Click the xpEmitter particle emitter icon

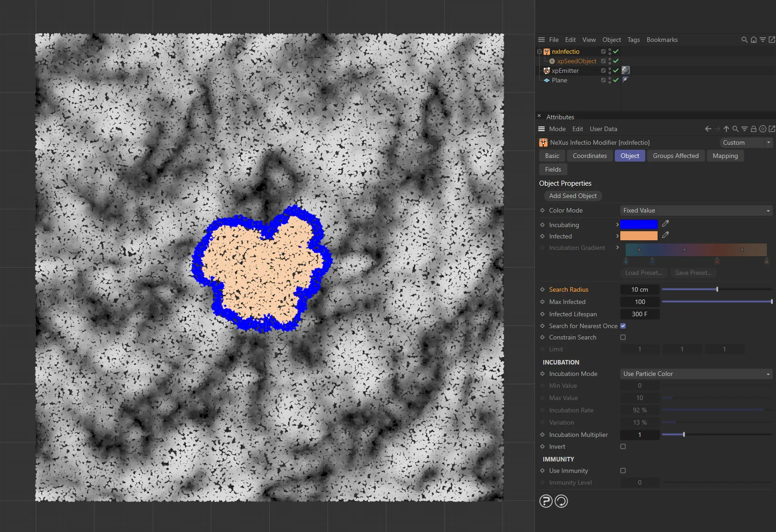click(x=546, y=71)
